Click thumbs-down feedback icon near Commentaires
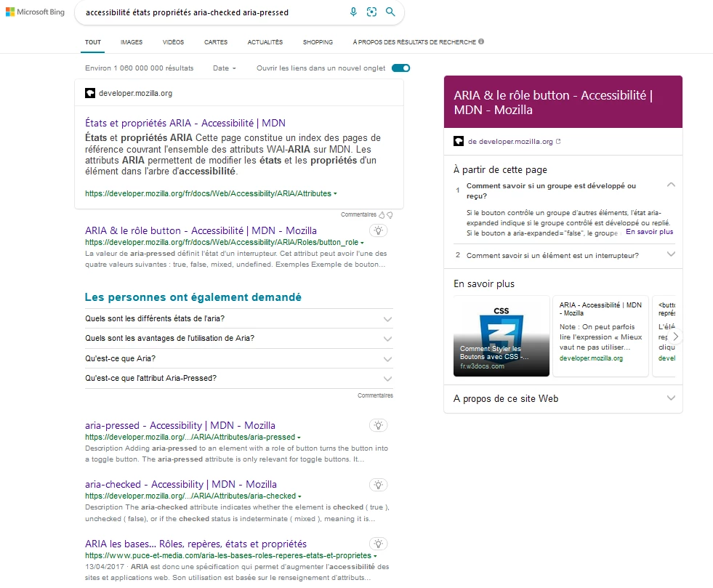This screenshot has width=713, height=588. tap(390, 214)
